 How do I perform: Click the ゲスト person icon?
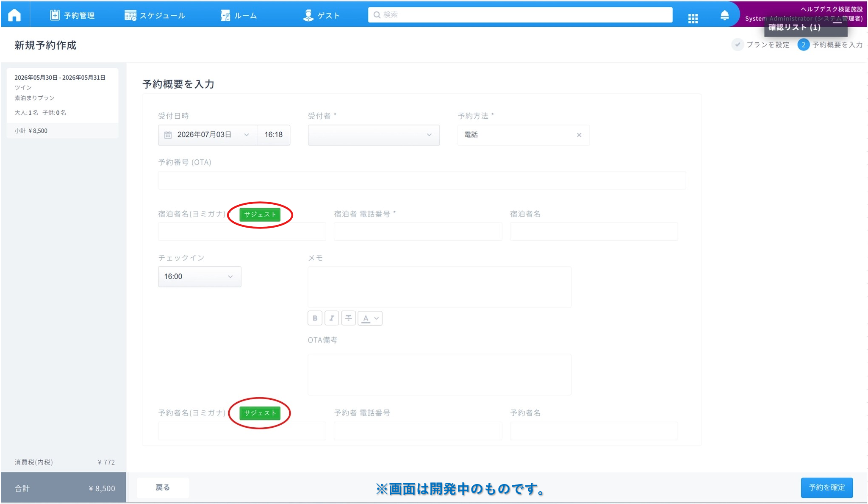coord(308,15)
